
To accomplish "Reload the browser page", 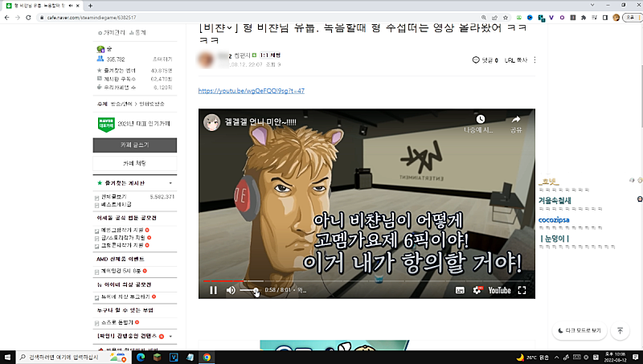I will (28, 18).
